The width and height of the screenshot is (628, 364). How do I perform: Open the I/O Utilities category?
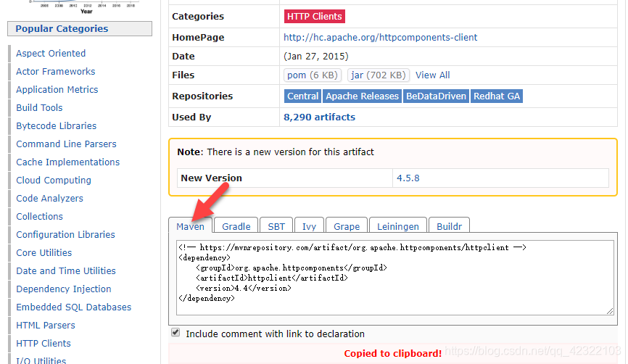click(41, 360)
